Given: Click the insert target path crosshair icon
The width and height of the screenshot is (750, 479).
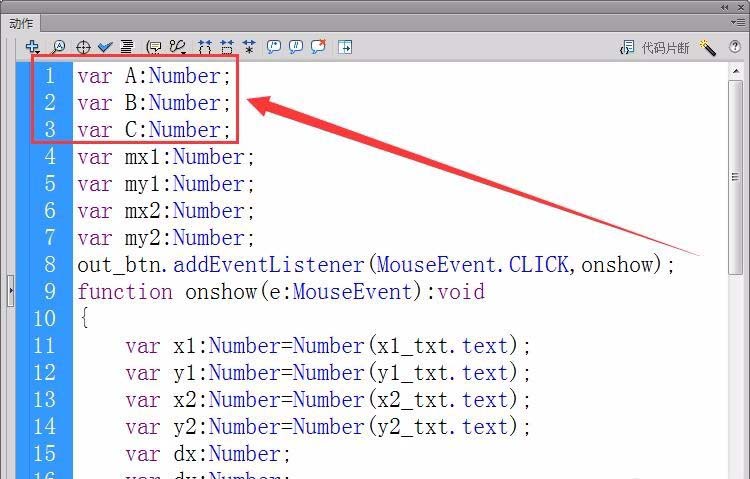Looking at the screenshot, I should (x=83, y=47).
